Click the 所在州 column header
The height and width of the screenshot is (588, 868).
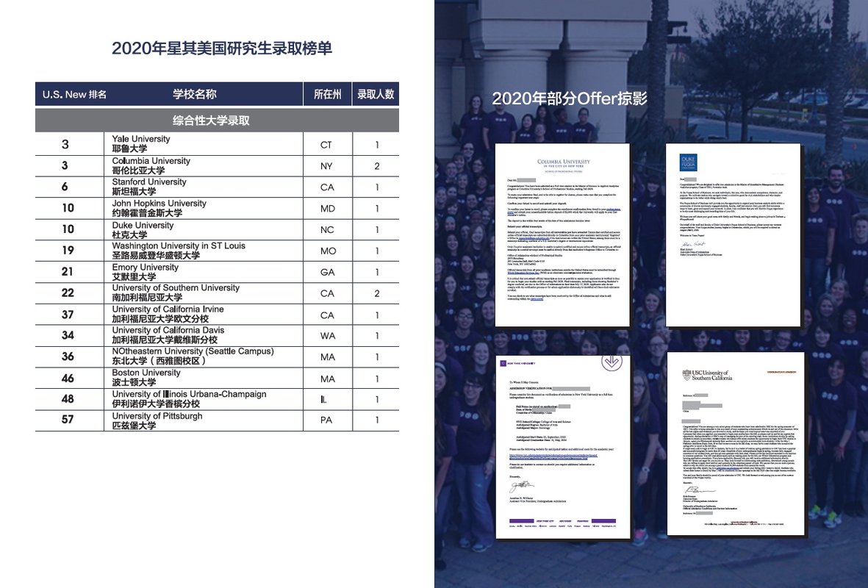click(328, 94)
